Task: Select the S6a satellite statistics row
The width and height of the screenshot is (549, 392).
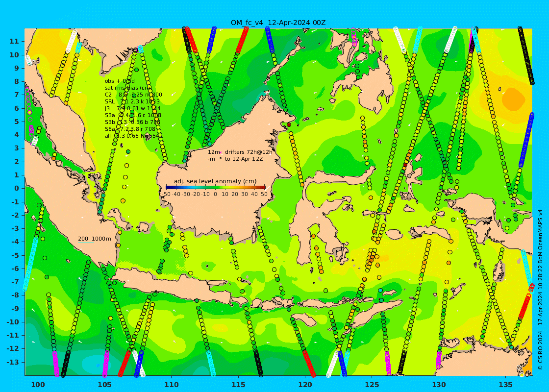Action: coord(130,129)
